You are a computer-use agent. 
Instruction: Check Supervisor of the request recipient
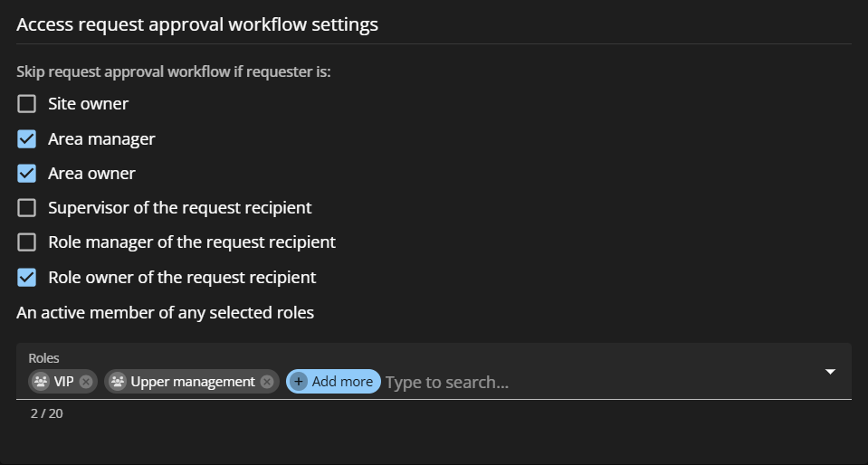tap(27, 208)
